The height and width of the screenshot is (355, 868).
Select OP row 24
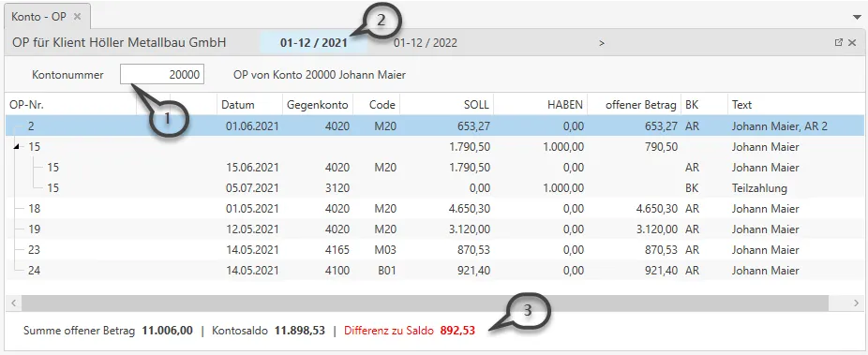[x=435, y=271]
